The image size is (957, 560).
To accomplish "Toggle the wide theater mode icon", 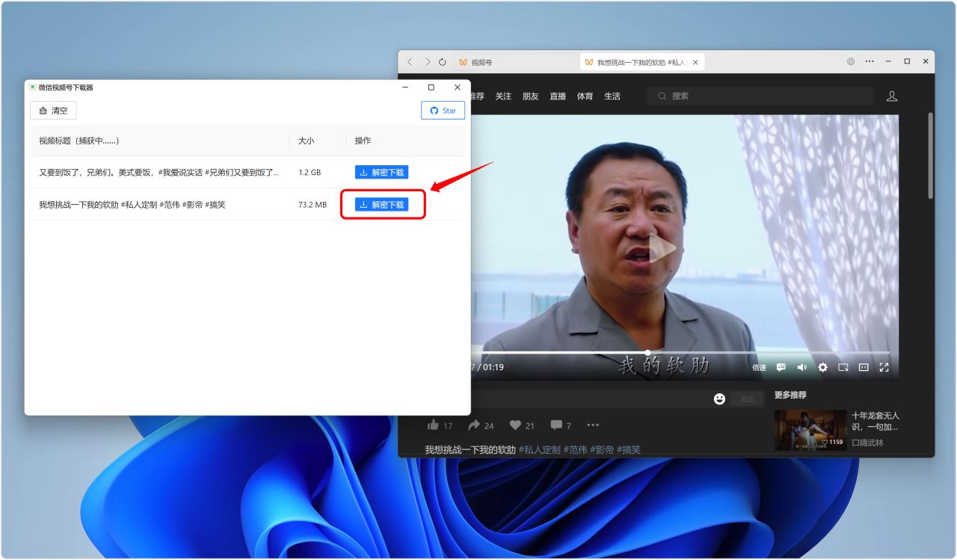I will tap(864, 367).
